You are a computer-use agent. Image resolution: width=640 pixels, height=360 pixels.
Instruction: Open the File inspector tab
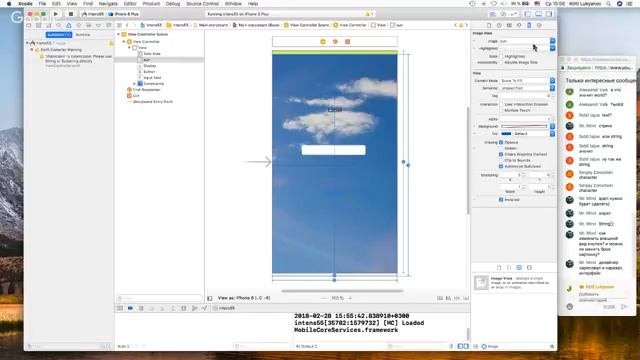click(489, 25)
